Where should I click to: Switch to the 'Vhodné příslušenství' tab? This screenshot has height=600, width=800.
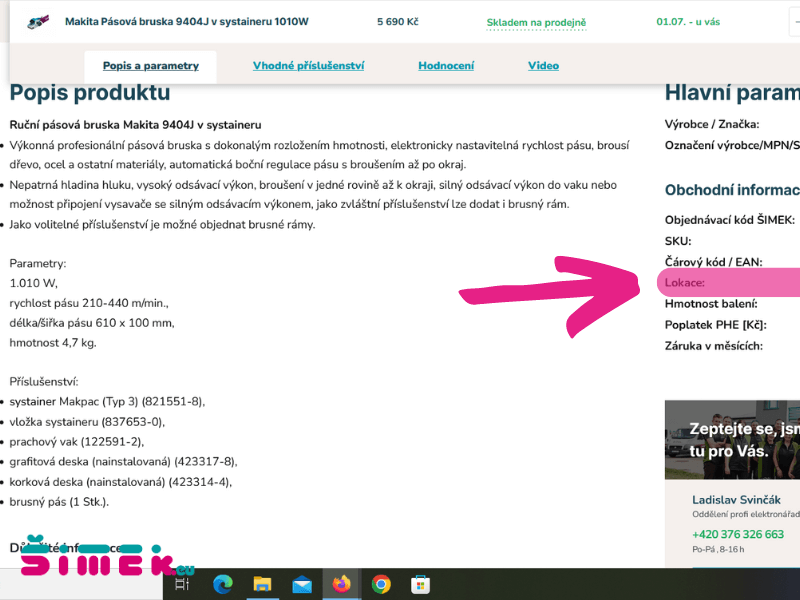coord(308,66)
